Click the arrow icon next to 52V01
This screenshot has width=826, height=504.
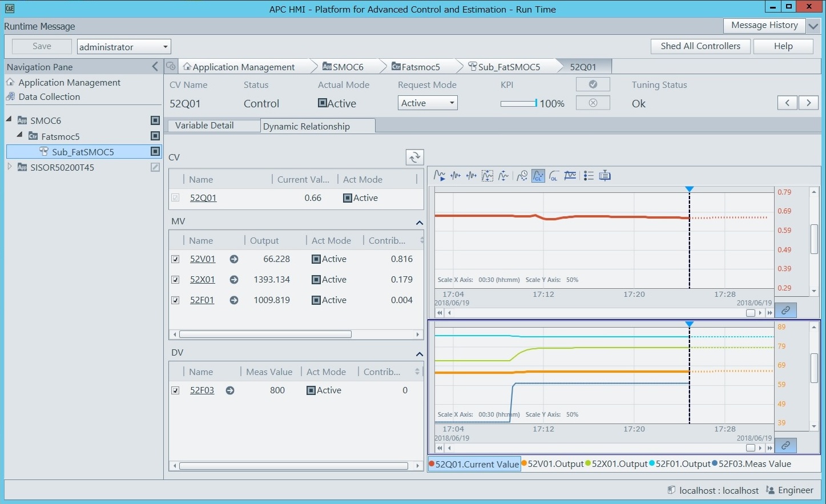click(x=234, y=259)
